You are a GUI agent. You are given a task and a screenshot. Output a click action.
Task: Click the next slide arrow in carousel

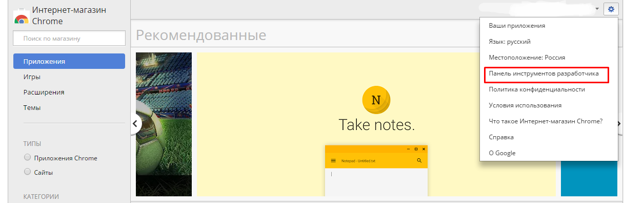tap(619, 123)
